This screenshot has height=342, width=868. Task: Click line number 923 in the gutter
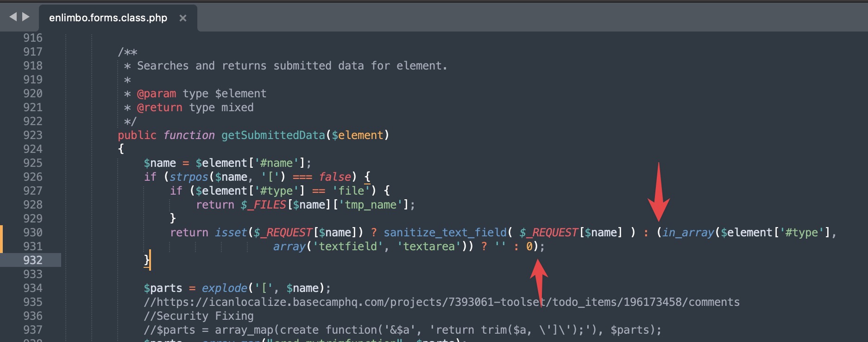(x=32, y=135)
